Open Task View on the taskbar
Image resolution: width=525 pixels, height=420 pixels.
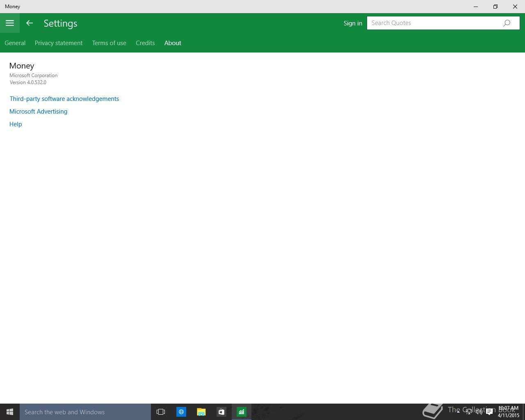pos(161,412)
